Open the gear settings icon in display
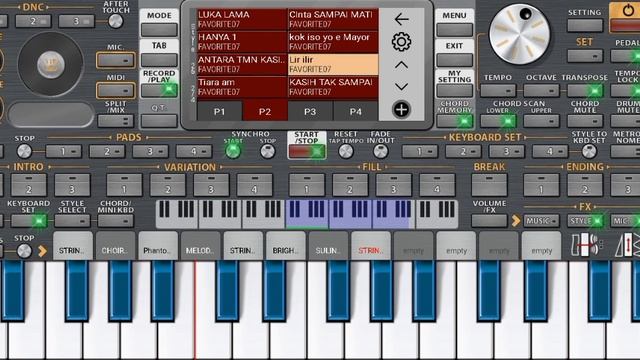The width and height of the screenshot is (640, 360). click(401, 42)
